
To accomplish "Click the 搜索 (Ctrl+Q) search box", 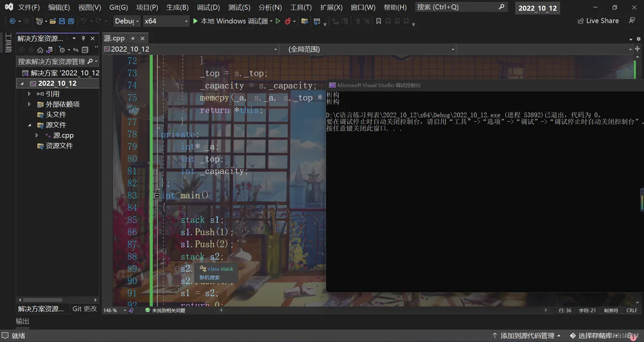I will point(461,7).
